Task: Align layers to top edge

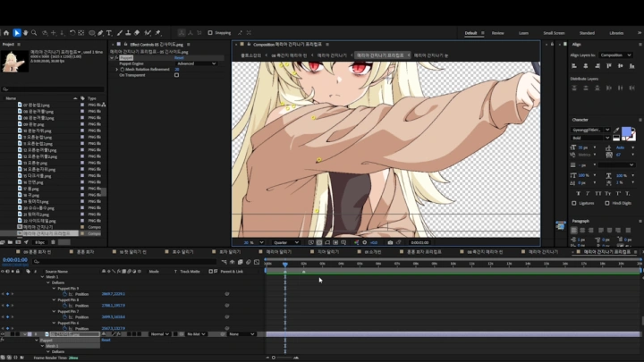Action: (x=609, y=65)
